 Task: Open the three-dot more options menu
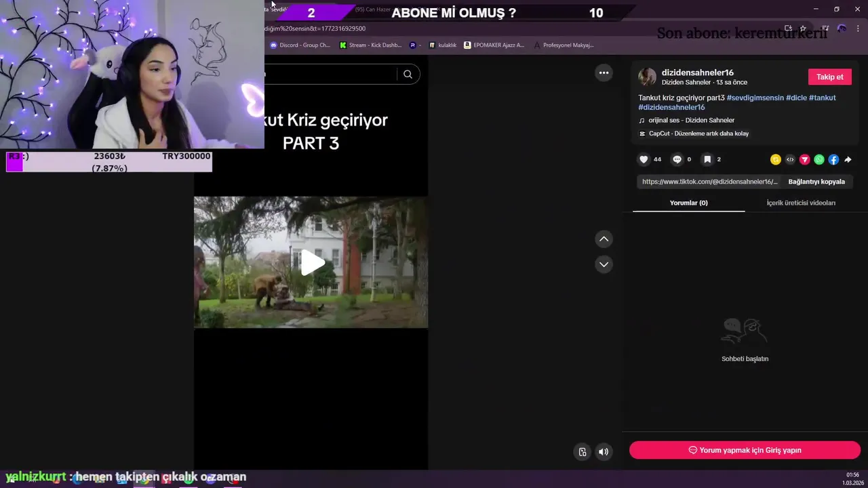click(x=604, y=73)
